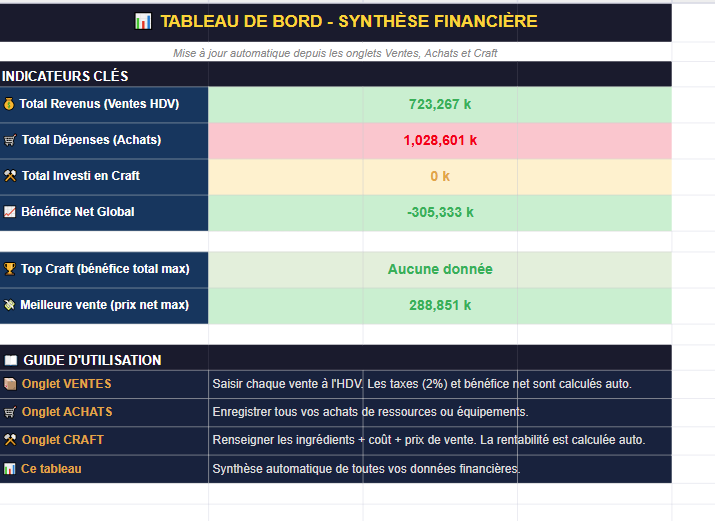Screen dimensions: 715x521
Task: Select the Meilleure vente (prix net max) label
Action: (104, 305)
